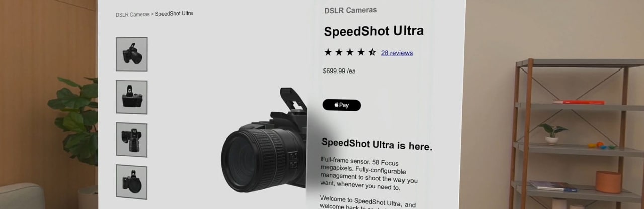
Task: Click the first rating star
Action: point(328,52)
